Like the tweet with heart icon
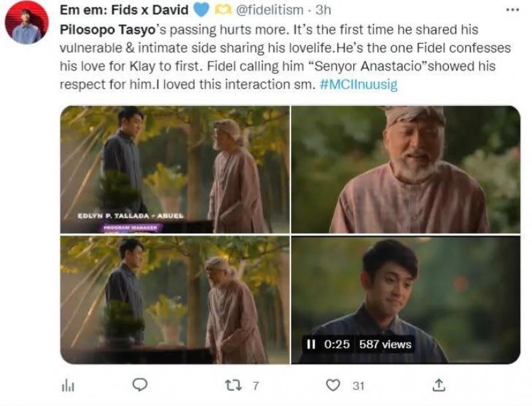Image resolution: width=532 pixels, height=406 pixels. 334,385
